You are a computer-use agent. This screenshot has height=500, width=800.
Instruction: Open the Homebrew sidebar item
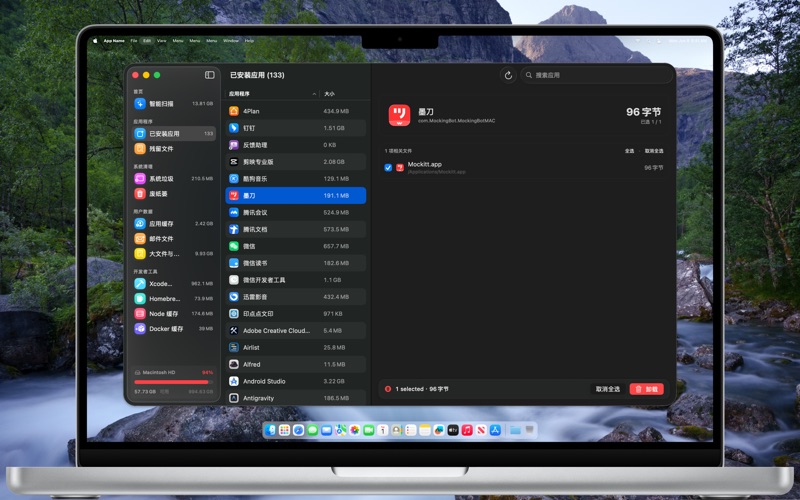(x=174, y=298)
